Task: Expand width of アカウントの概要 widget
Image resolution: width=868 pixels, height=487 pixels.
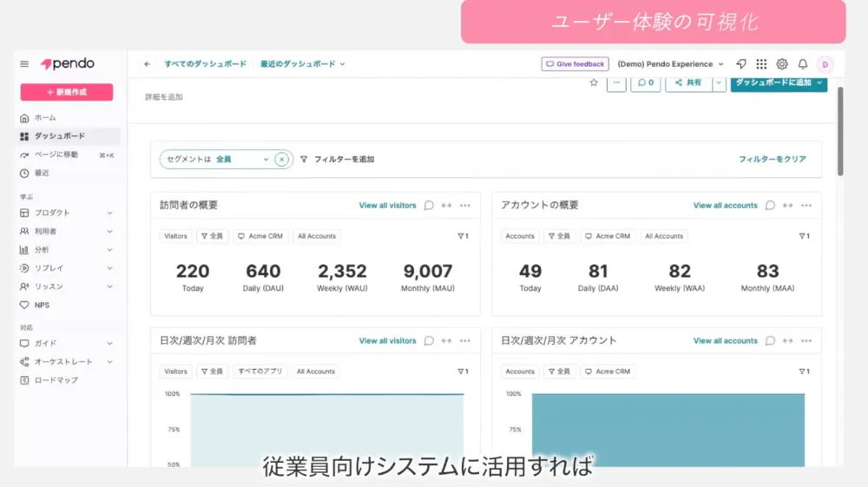Action: (788, 206)
